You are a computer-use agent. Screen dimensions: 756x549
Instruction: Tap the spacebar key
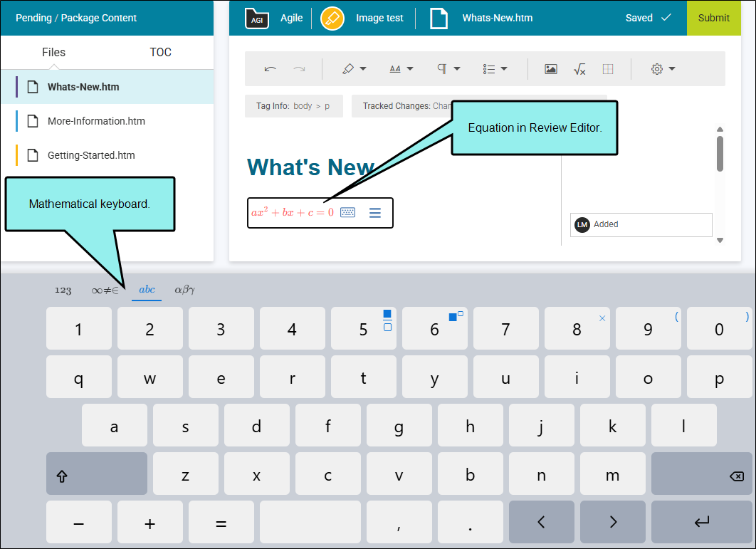[310, 522]
